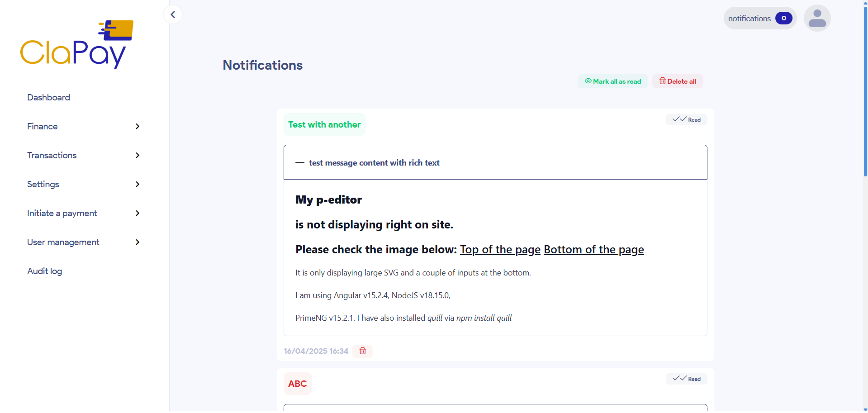The height and width of the screenshot is (413, 868).
Task: Collapse the sidebar with the back arrow
Action: click(x=172, y=14)
